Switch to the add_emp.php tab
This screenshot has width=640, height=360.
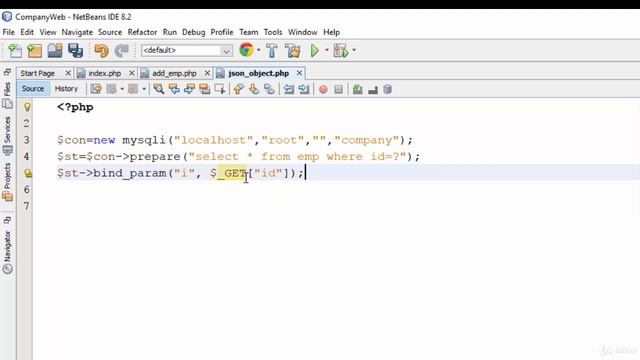click(174, 73)
